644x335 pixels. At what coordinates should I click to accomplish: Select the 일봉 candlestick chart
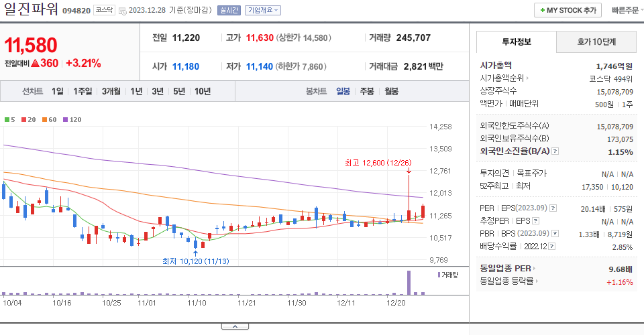pyautogui.click(x=343, y=91)
